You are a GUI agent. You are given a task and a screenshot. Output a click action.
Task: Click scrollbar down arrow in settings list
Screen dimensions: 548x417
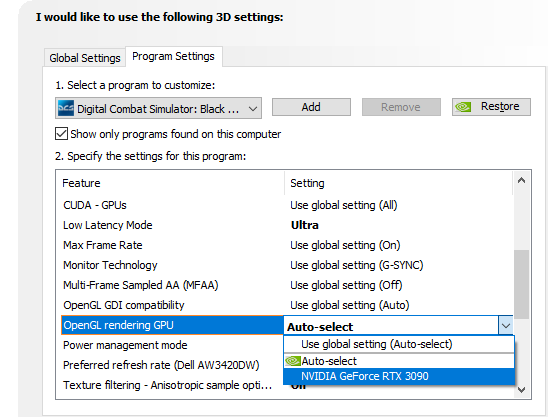coord(521,390)
